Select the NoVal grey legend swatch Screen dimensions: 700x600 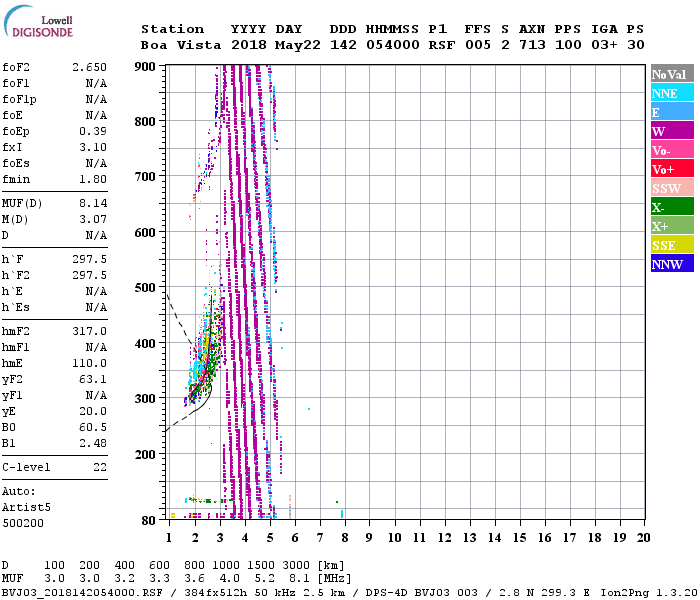tap(672, 74)
